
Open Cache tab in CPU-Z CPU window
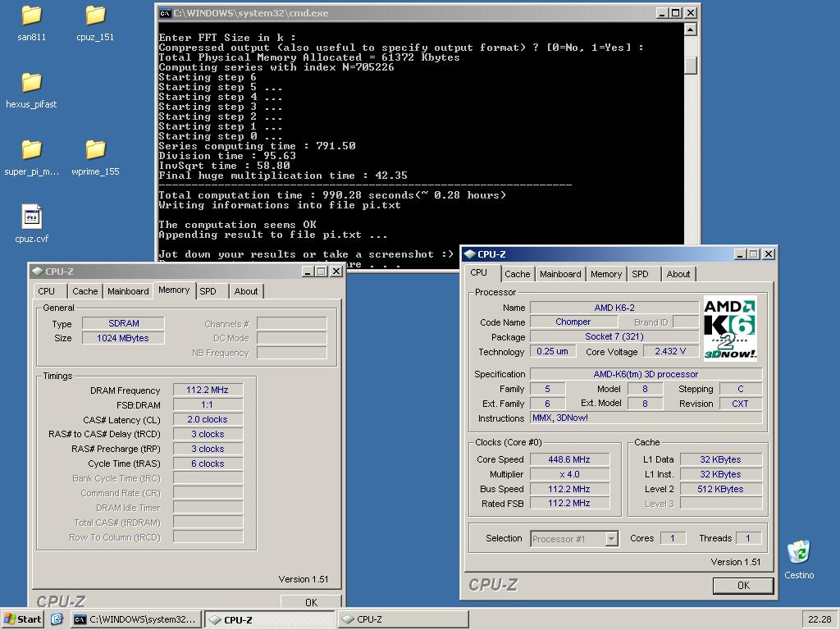(517, 274)
